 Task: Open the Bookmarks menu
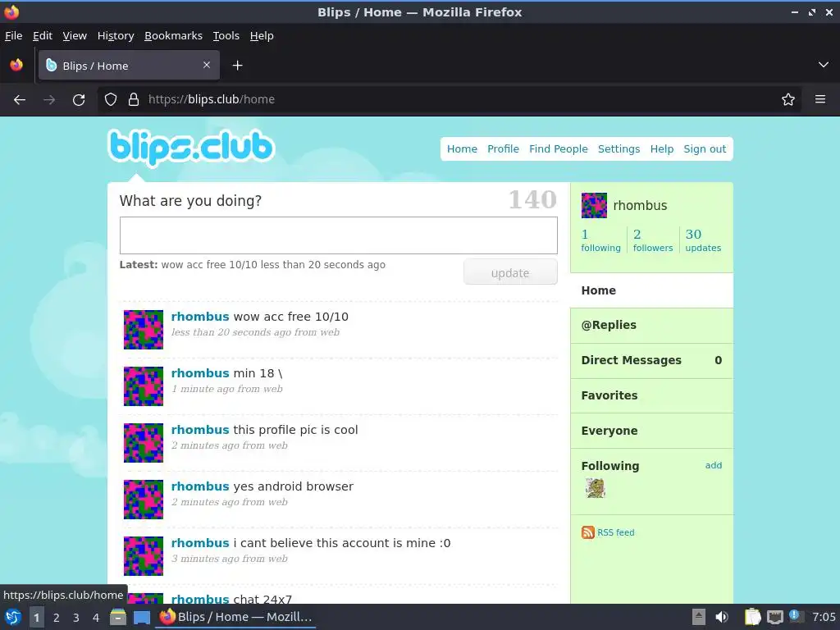point(174,36)
